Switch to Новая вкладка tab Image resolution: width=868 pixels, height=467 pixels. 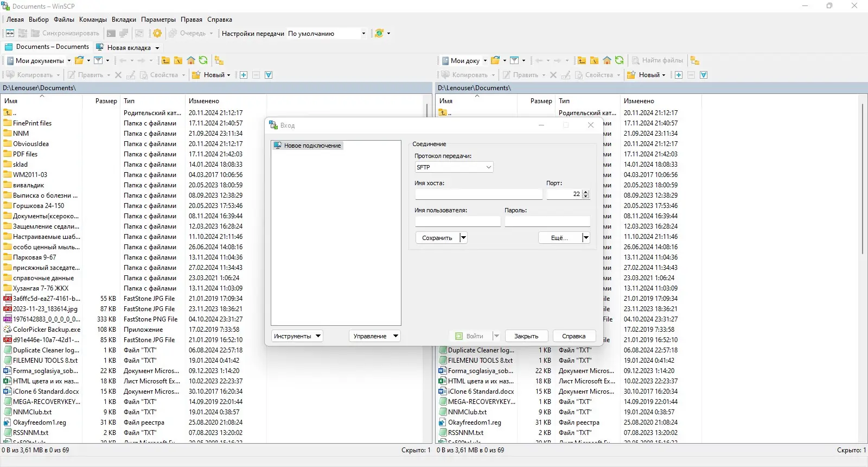coord(128,48)
